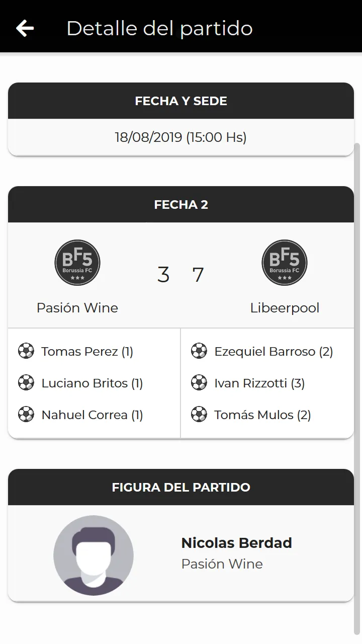Tap the FECHA 2 section header
362x644 pixels.
coord(181,204)
